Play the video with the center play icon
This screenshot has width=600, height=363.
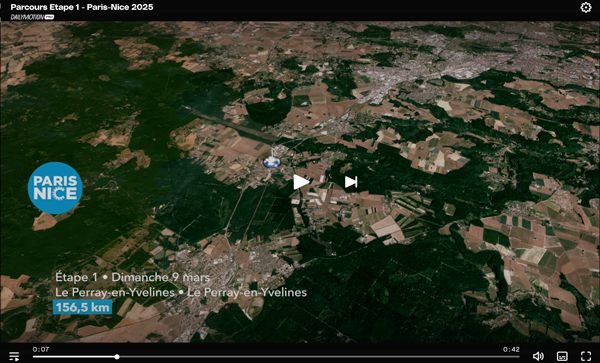(x=301, y=182)
